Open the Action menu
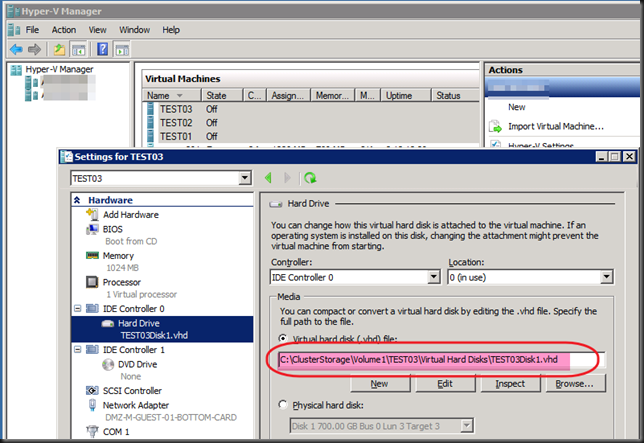Viewport: 644px width, 443px height. [x=64, y=30]
